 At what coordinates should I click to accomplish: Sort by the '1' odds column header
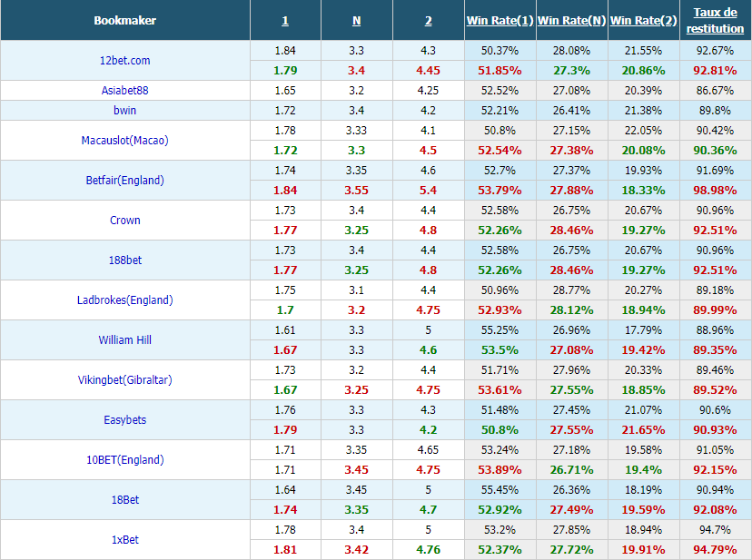click(x=285, y=21)
